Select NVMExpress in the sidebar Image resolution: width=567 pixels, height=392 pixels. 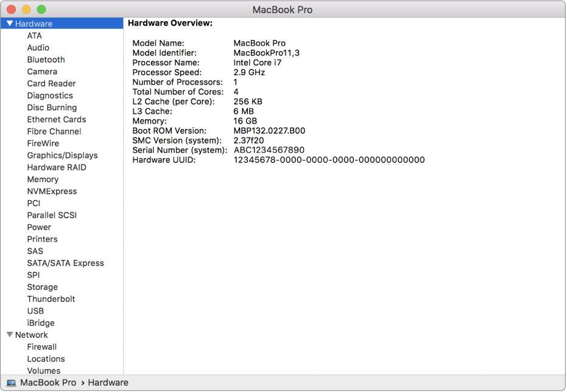coord(52,191)
